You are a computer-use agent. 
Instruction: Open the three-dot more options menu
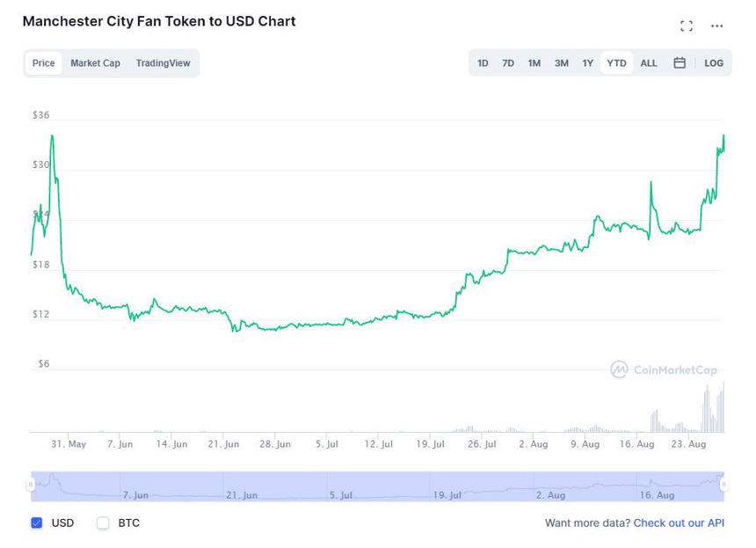click(x=717, y=26)
